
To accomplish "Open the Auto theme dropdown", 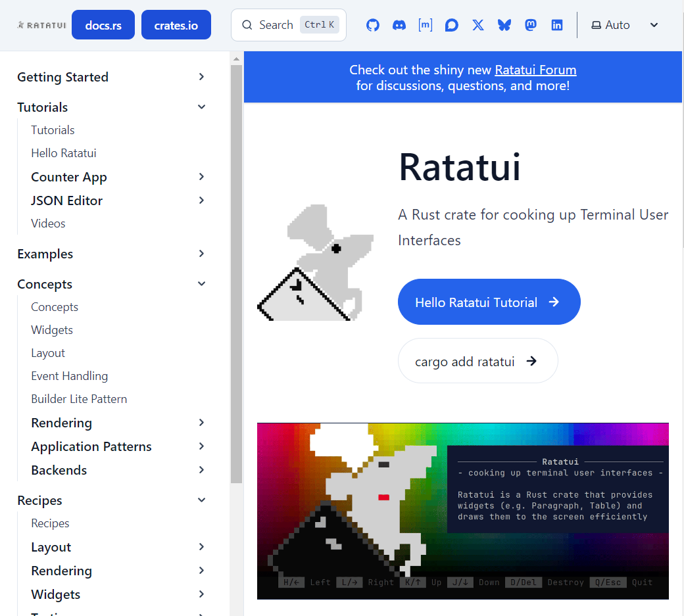I will pos(624,25).
